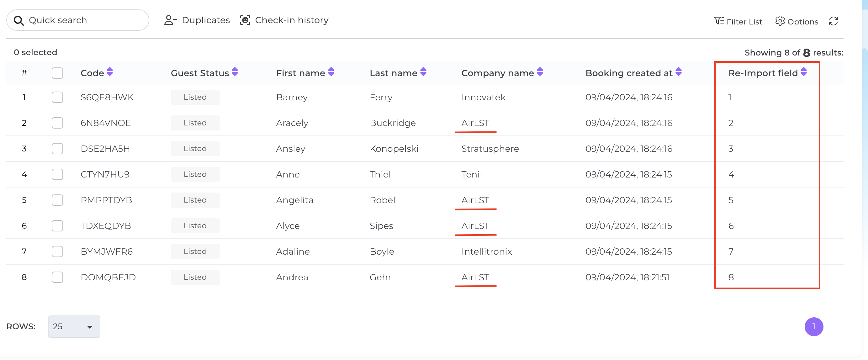Sort by Last name arrows
This screenshot has width=868, height=360.
(x=423, y=72)
